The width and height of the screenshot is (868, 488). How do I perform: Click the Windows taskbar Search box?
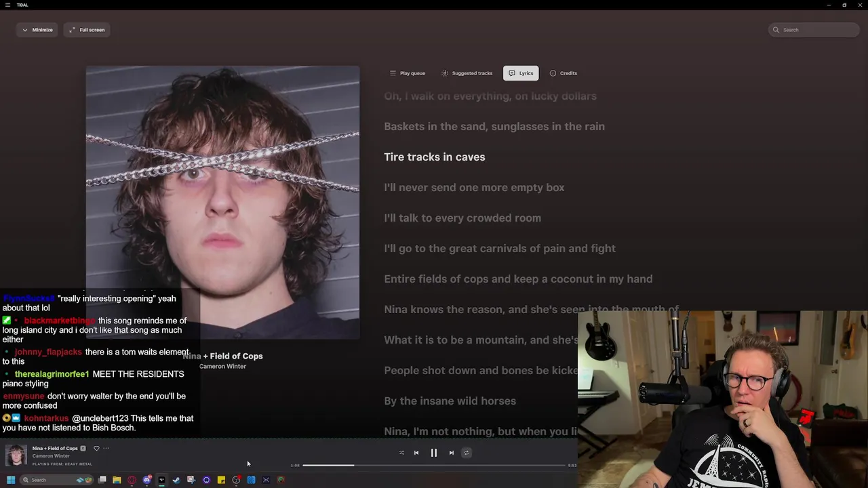point(57,480)
